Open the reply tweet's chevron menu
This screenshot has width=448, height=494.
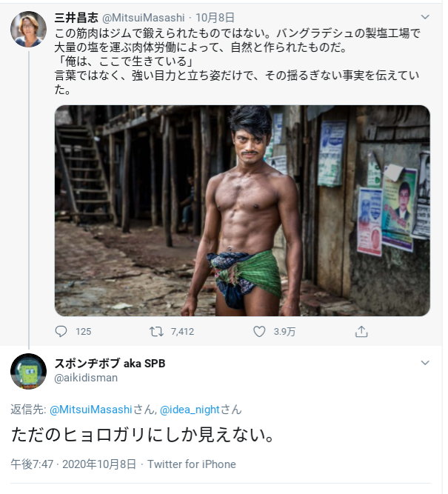pos(425,363)
